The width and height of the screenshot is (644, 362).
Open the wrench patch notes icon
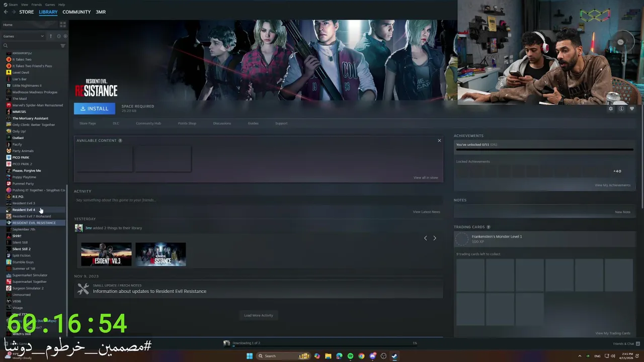click(x=83, y=289)
